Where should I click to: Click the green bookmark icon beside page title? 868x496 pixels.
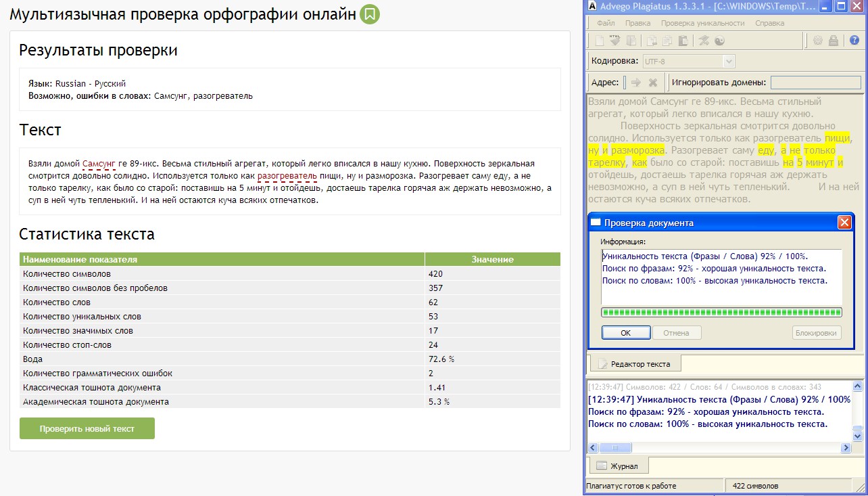(x=370, y=14)
